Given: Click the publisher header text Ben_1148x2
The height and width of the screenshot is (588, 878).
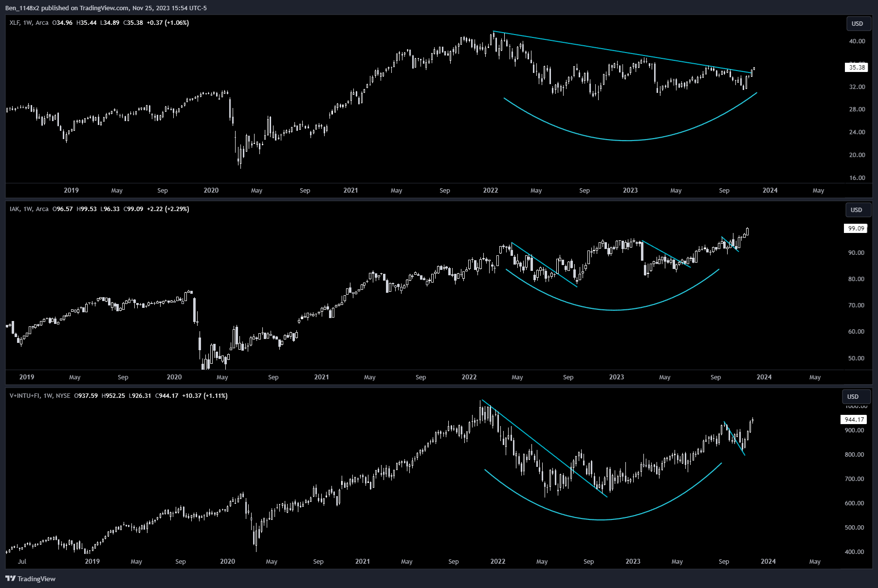Looking at the screenshot, I should [x=22, y=8].
